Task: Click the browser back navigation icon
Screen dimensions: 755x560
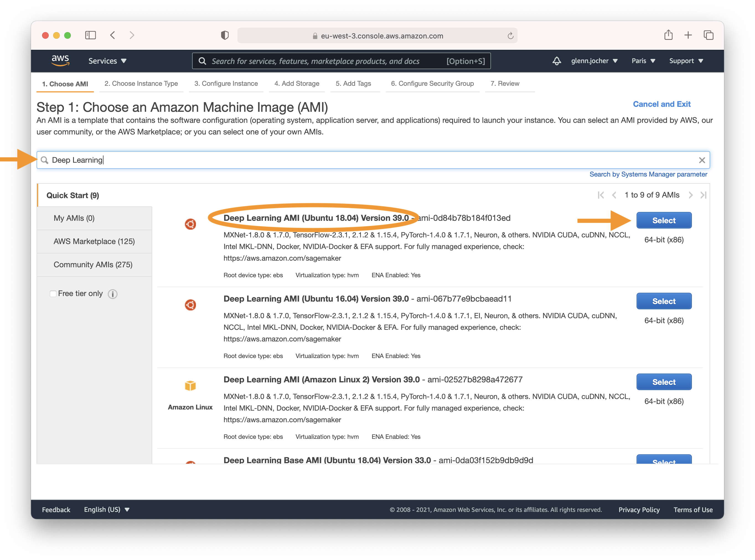Action: (x=111, y=35)
